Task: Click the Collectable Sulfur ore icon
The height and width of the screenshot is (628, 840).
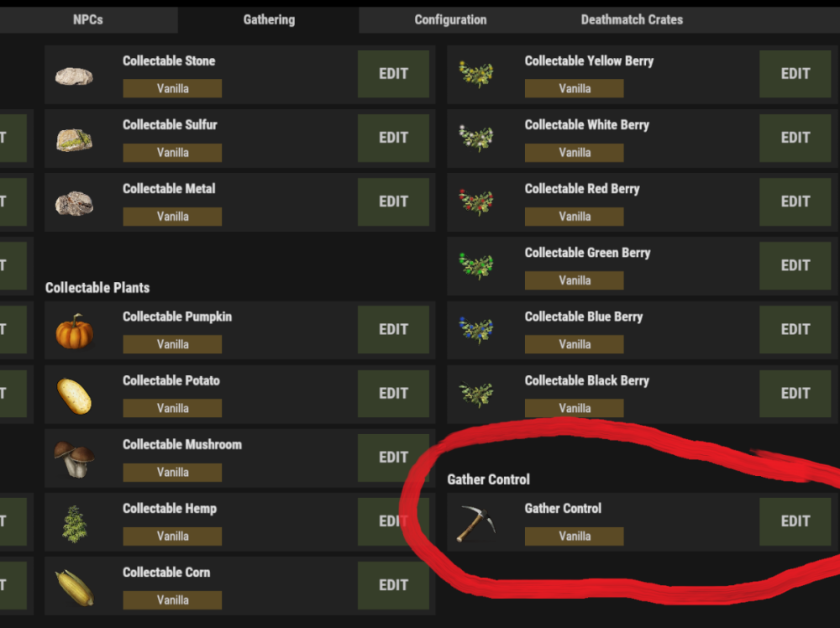Action: [x=74, y=139]
